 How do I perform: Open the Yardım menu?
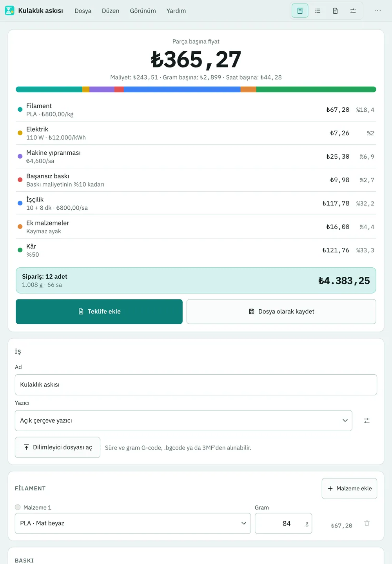pyautogui.click(x=176, y=11)
